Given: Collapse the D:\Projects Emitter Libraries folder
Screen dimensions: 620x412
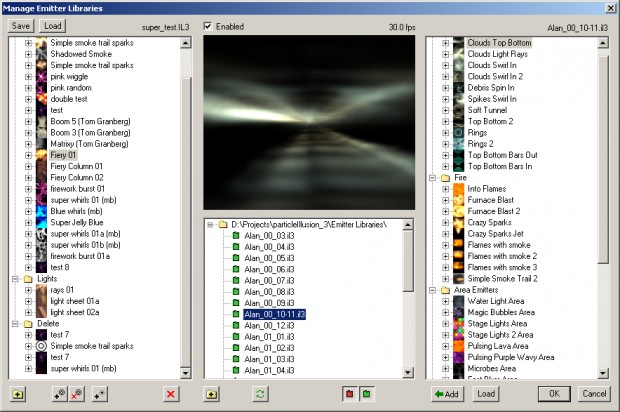Looking at the screenshot, I should (210, 225).
